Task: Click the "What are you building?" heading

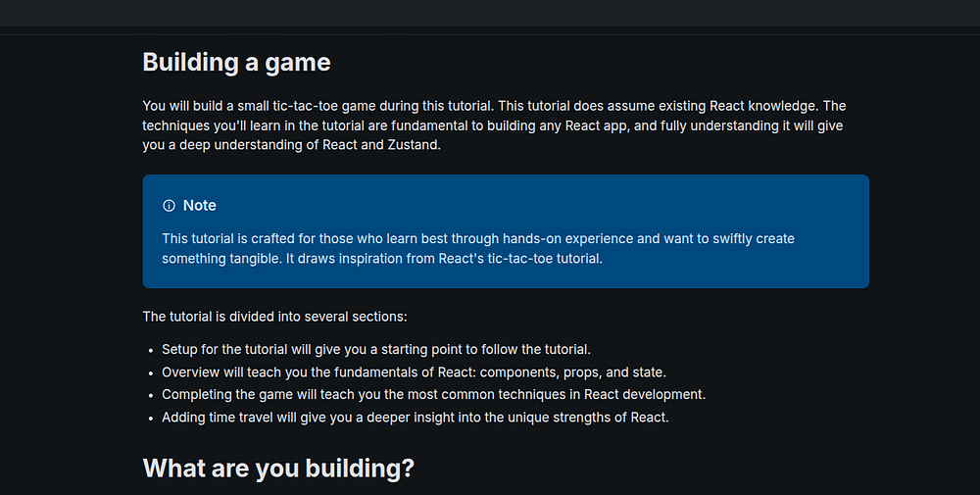Action: 278,469
